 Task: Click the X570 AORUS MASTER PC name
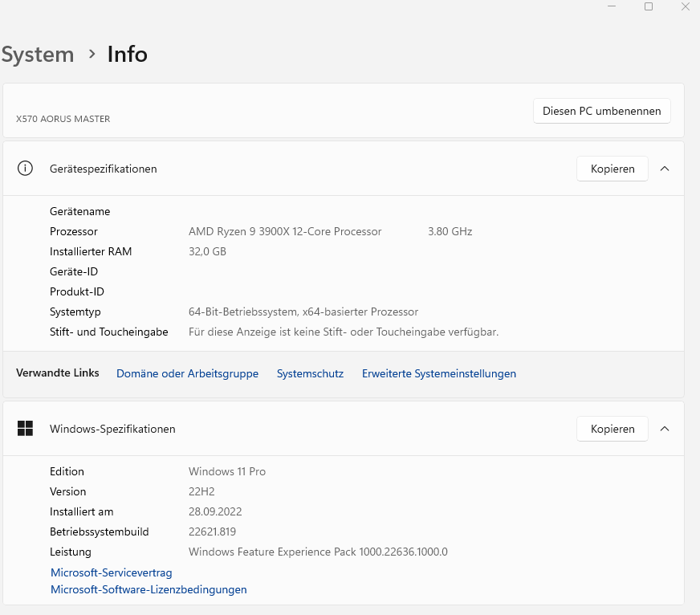click(63, 119)
